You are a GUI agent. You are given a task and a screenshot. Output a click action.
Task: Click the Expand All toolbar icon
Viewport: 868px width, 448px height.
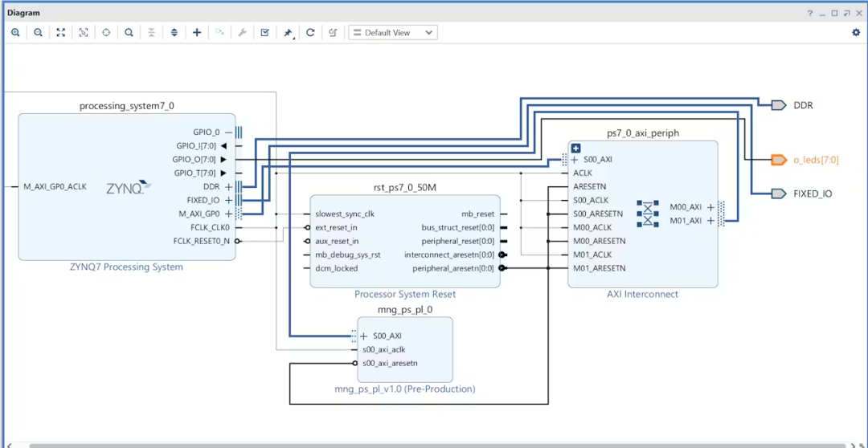[x=174, y=33]
